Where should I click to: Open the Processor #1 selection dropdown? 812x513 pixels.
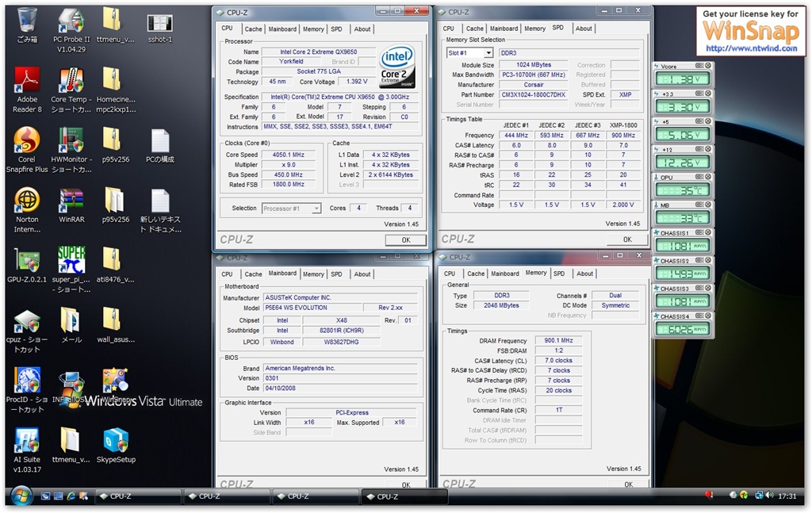point(316,209)
